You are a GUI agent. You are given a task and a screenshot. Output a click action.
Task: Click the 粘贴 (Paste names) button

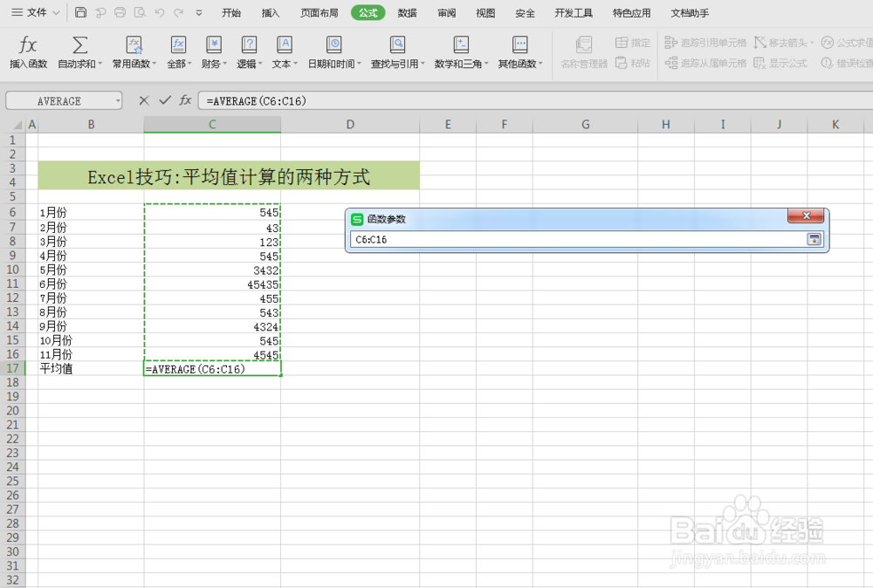pyautogui.click(x=632, y=64)
